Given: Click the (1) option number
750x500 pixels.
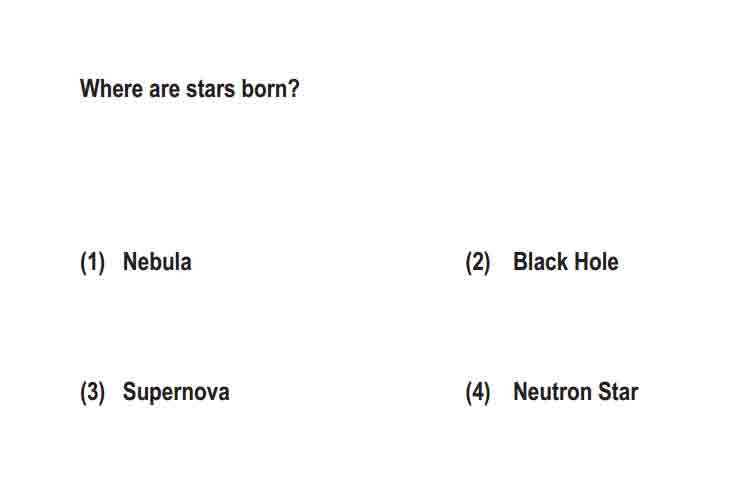Looking at the screenshot, I should [x=92, y=263].
